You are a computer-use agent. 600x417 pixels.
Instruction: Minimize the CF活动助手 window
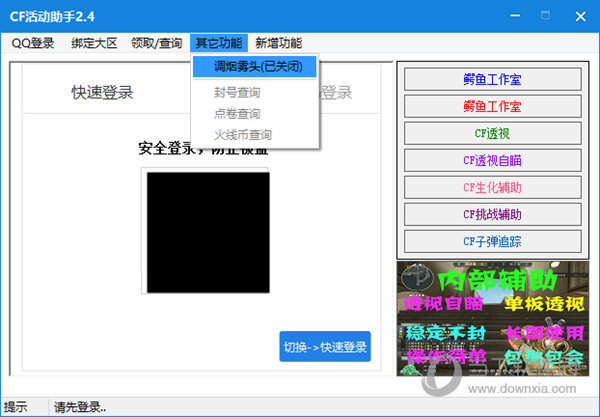(515, 16)
